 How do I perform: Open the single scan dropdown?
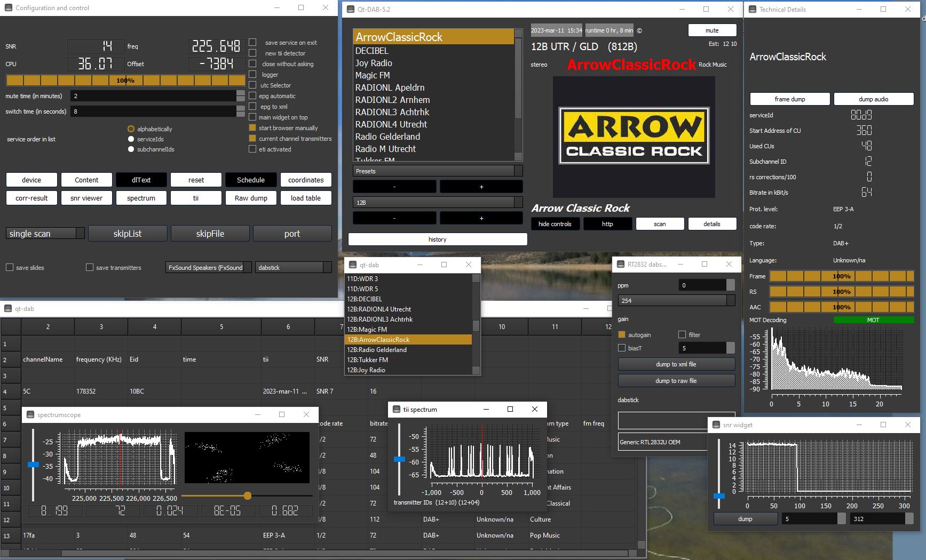click(45, 233)
